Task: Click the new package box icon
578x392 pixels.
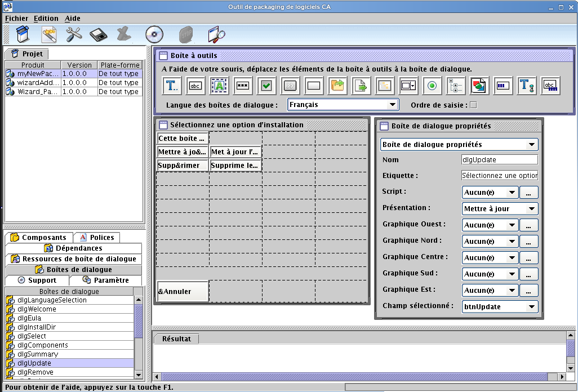Action: click(x=23, y=34)
